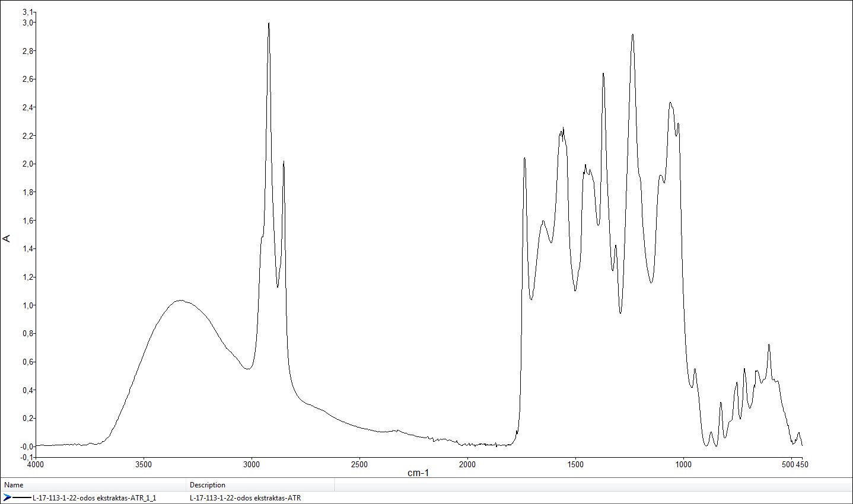Viewport: 853px width, 504px height.
Task: Click the sharp peak tip near 1370 cm-1
Action: coord(603,74)
